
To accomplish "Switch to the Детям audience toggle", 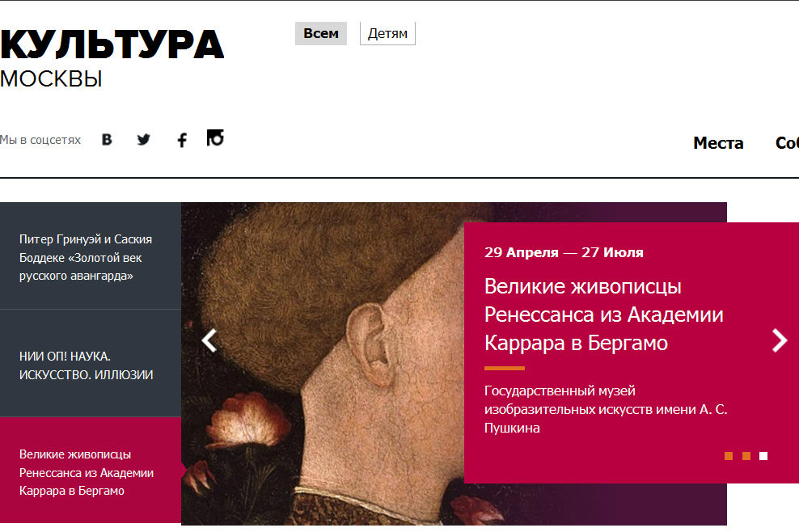I will pyautogui.click(x=388, y=34).
